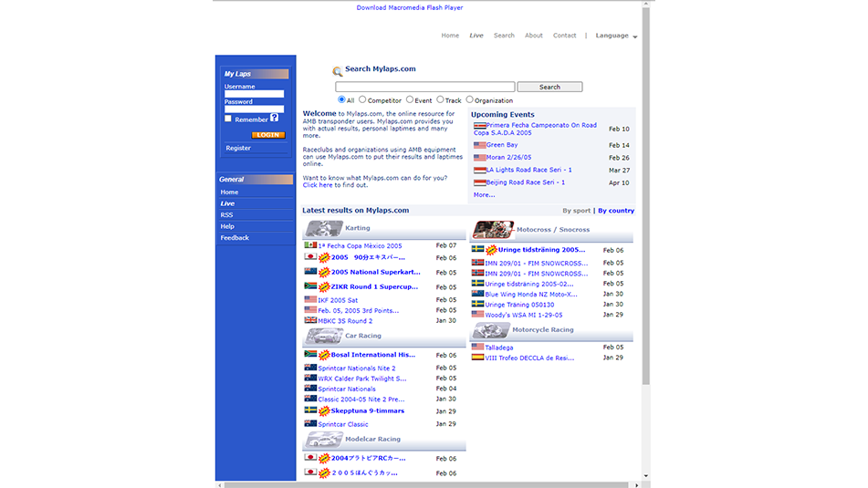Viewport: 868px width, 488px height.
Task: Click the magnifier icon beside Search Mylaps.com
Action: tap(338, 71)
